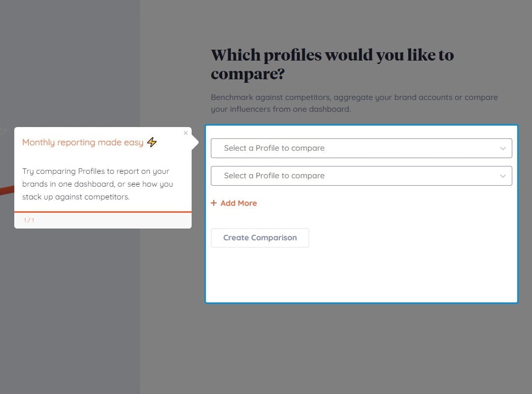
Task: Click the plus icon beside "Add More"
Action: (x=214, y=203)
